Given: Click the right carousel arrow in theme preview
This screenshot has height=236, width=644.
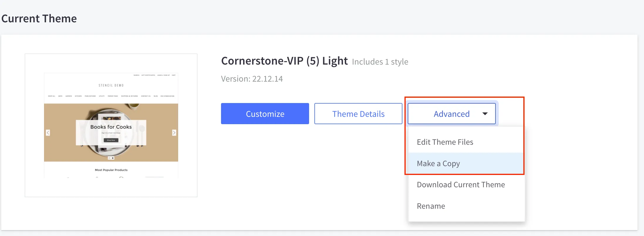Looking at the screenshot, I should [174, 132].
